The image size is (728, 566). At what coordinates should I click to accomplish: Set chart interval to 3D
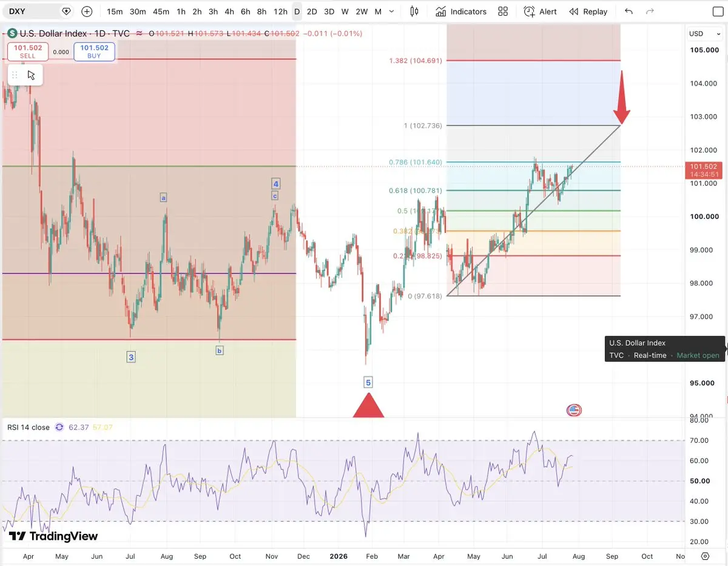click(x=329, y=12)
